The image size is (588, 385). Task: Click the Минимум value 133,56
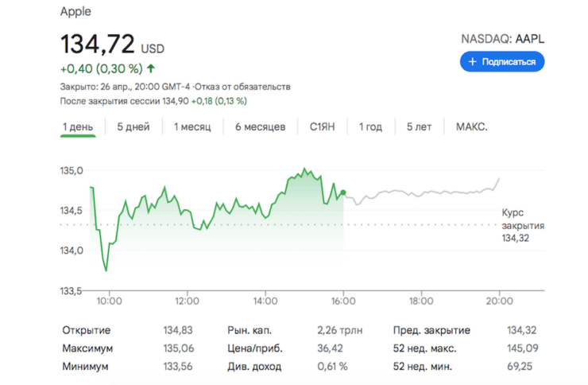coord(178,366)
